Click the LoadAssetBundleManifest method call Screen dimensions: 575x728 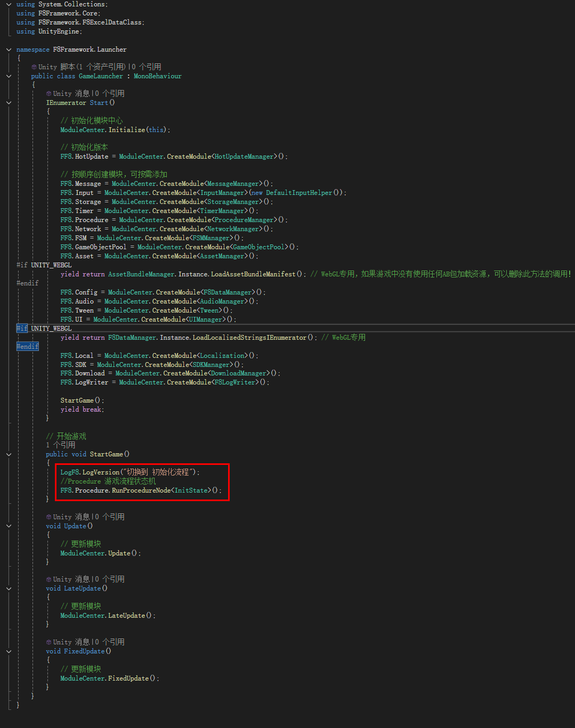tap(253, 274)
